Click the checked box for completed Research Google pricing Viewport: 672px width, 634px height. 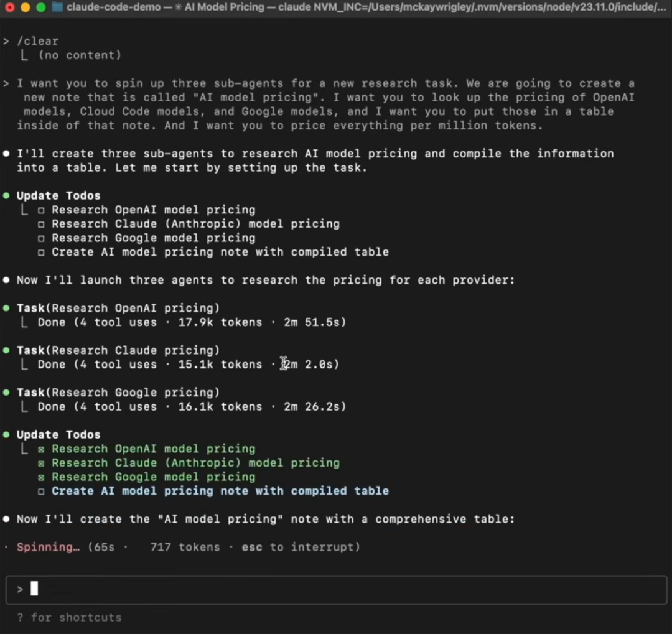pyautogui.click(x=41, y=478)
